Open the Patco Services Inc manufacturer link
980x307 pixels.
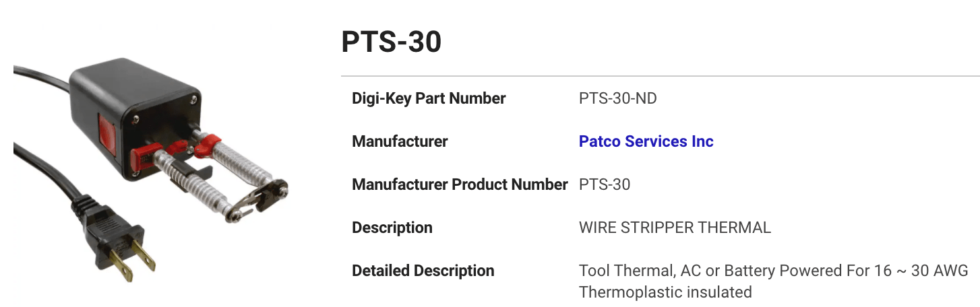(646, 141)
